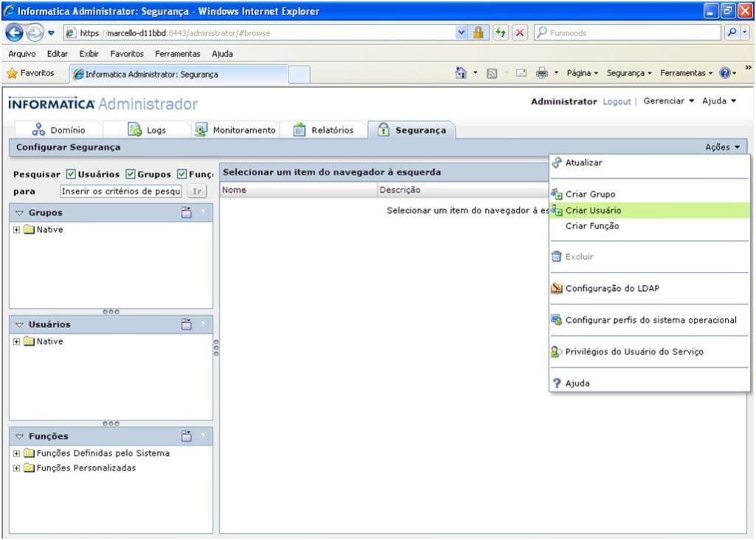The width and height of the screenshot is (756, 540).
Task: Toggle the Grupos search checkbox
Action: click(130, 174)
